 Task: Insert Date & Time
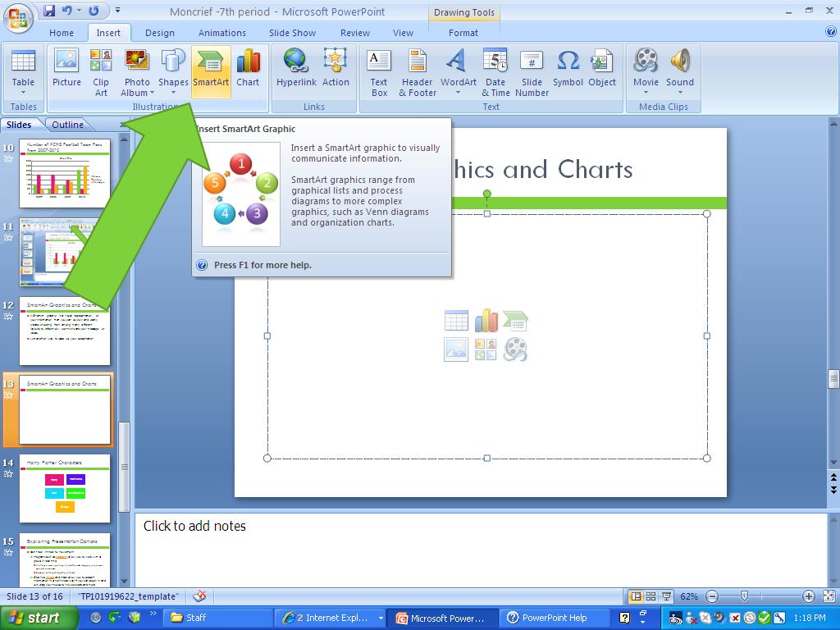(495, 72)
